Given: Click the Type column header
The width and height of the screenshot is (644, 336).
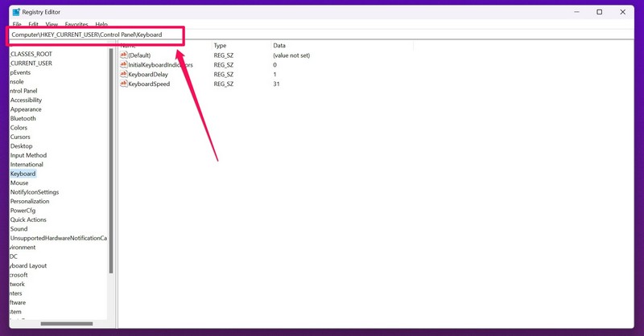Looking at the screenshot, I should [x=221, y=46].
